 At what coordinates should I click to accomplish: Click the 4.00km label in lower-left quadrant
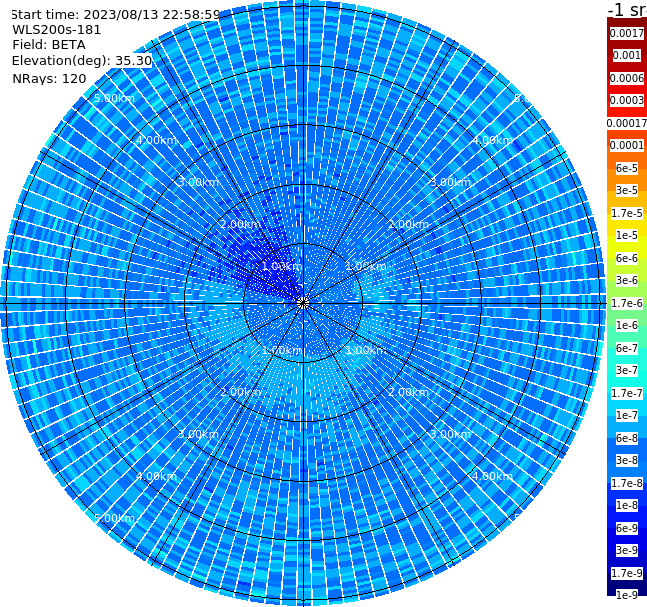click(156, 476)
